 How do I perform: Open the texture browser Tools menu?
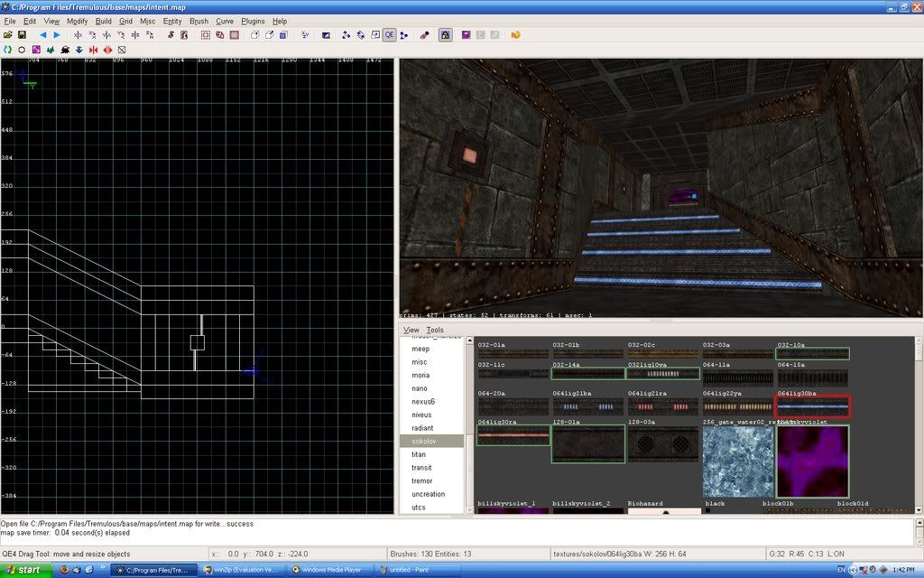(435, 330)
